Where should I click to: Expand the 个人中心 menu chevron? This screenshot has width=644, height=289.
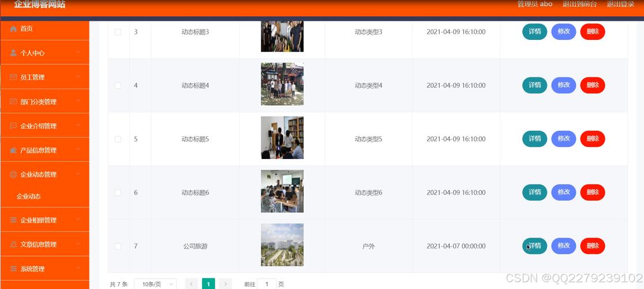78,53
